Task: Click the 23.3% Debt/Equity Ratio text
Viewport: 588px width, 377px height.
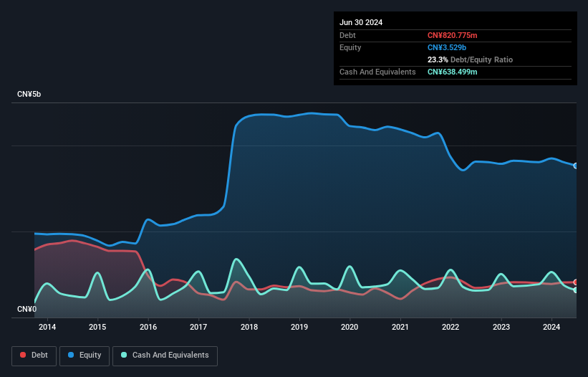Action: pyautogui.click(x=470, y=59)
